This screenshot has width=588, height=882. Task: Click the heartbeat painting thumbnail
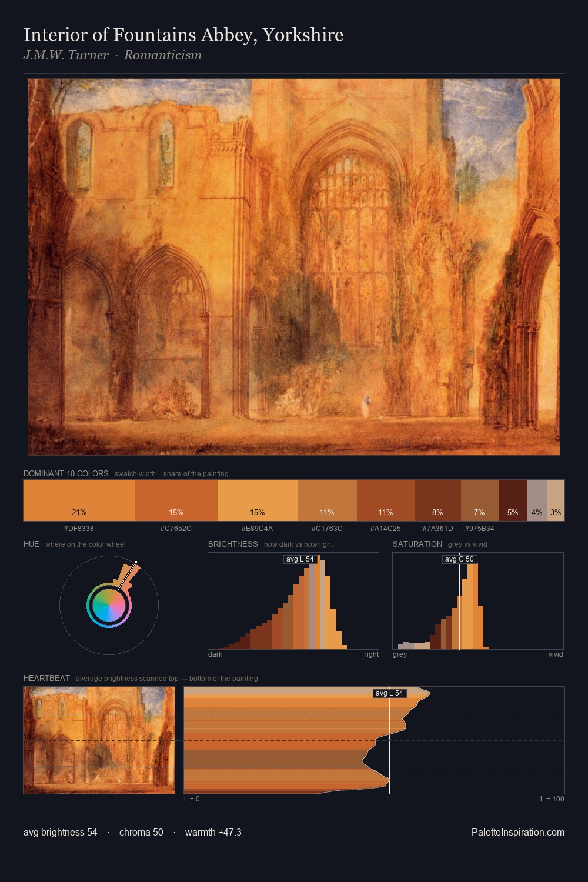99,740
